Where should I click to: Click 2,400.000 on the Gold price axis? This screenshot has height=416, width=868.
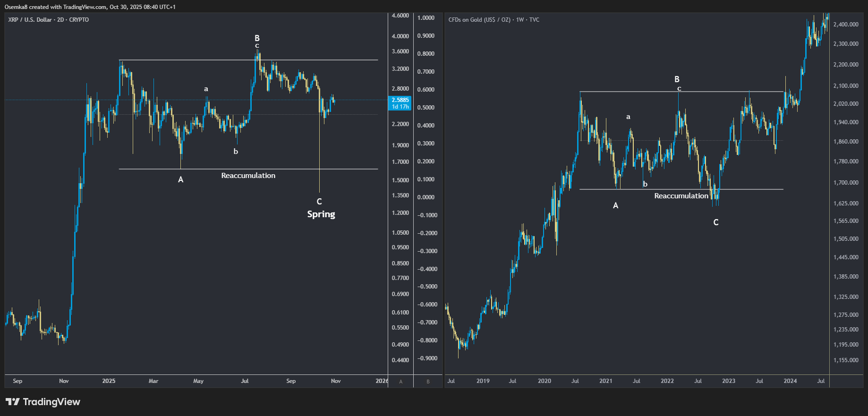tap(846, 25)
